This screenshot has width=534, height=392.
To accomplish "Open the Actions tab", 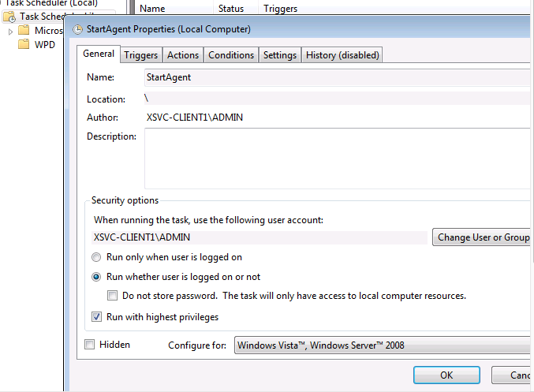I will click(x=183, y=55).
